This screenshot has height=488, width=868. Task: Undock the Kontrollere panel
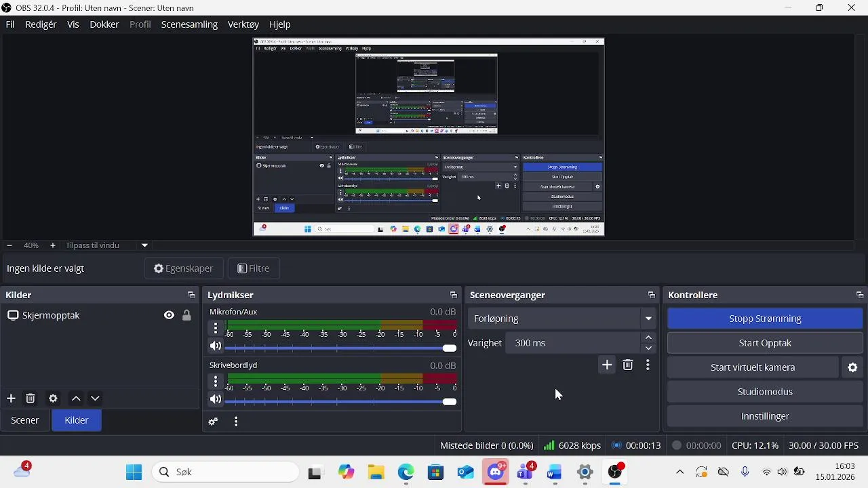tap(860, 295)
